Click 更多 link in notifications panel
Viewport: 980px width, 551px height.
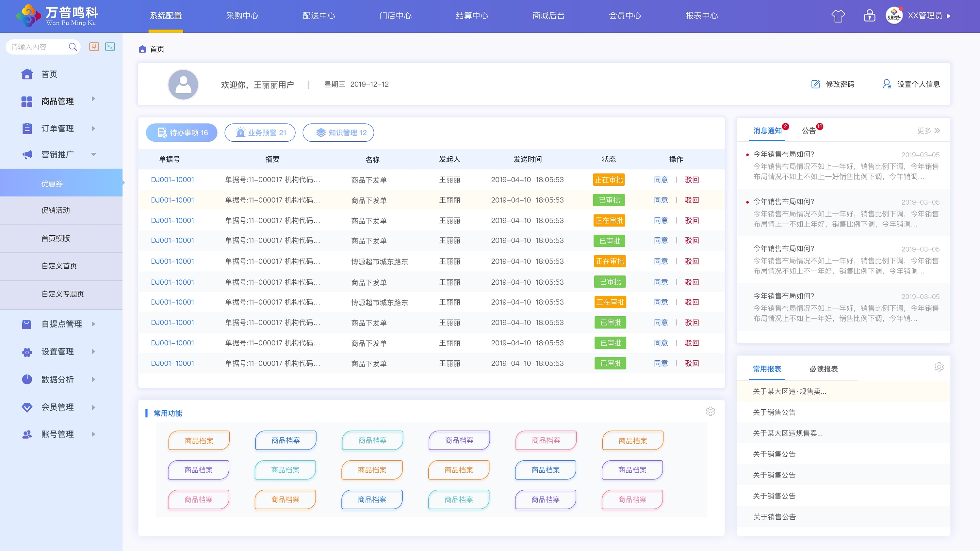(928, 131)
